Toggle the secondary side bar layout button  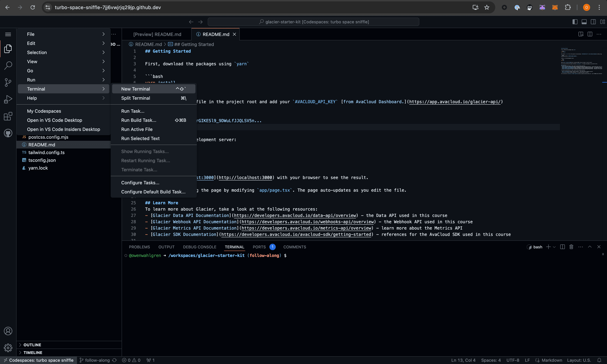[x=593, y=22]
